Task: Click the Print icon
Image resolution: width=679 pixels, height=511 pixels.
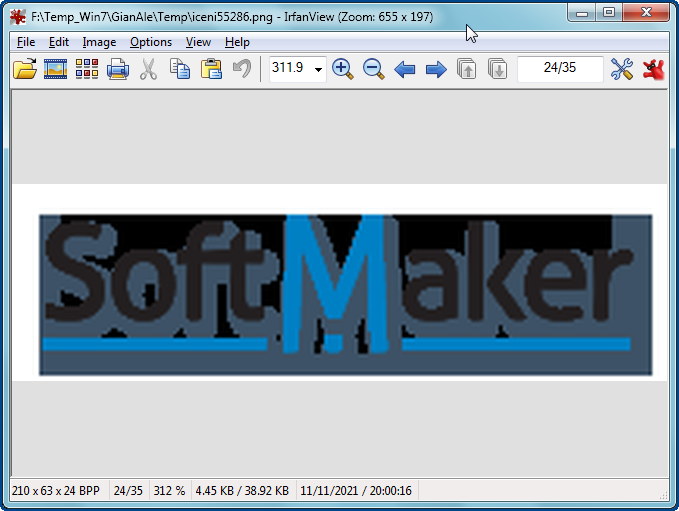Action: (118, 69)
